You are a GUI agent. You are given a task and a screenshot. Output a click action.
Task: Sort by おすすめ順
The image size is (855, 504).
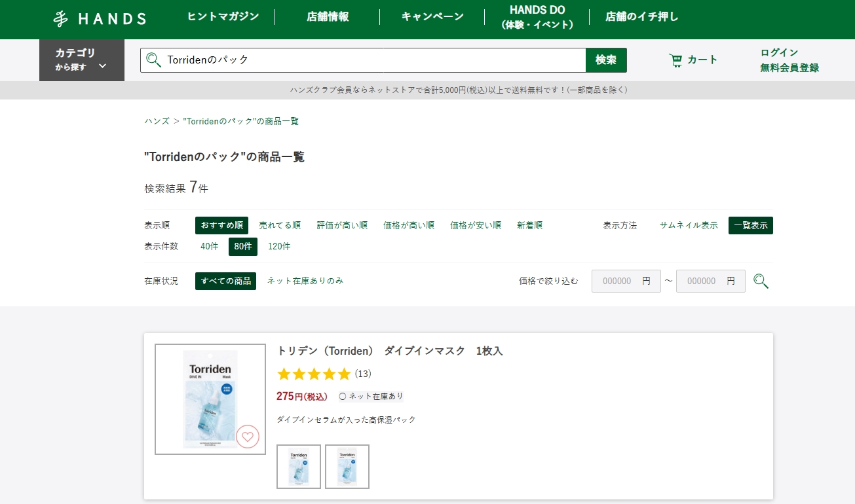[221, 225]
